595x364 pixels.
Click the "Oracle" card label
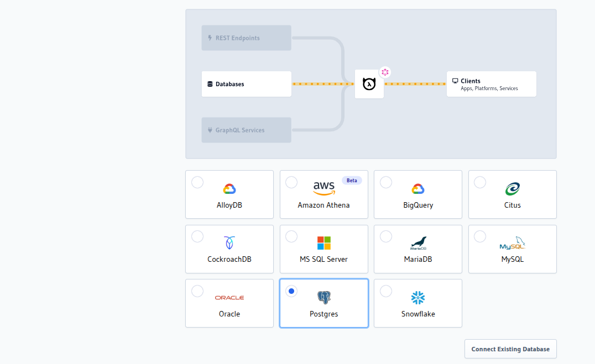coord(229,314)
